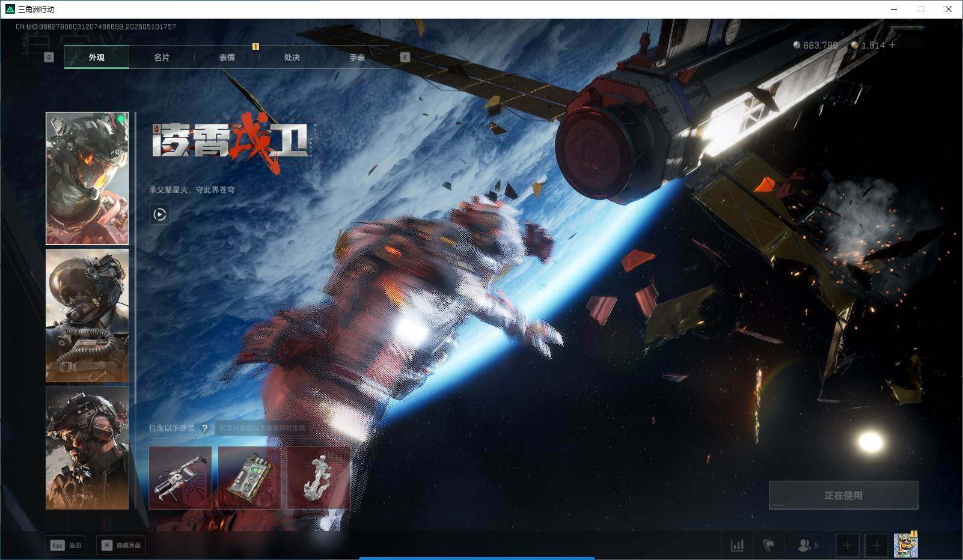The height and width of the screenshot is (560, 963).
Task: Click the first empty squad slot plus
Action: 847,545
